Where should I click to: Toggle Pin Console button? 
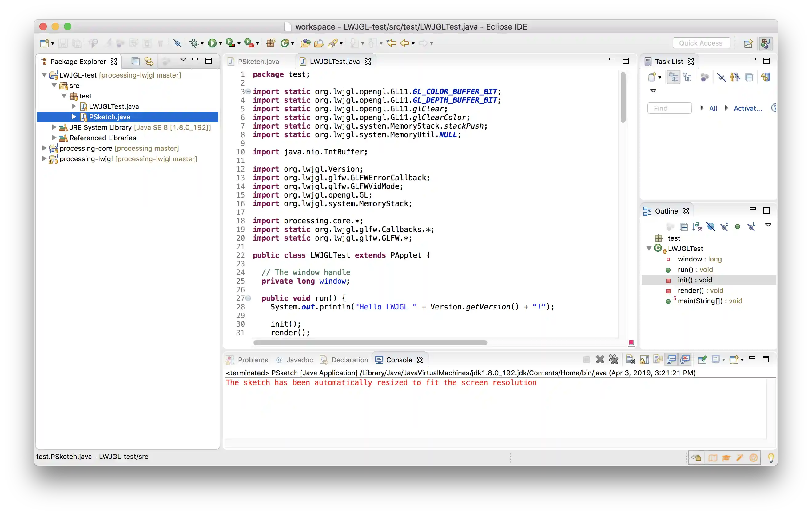702,360
